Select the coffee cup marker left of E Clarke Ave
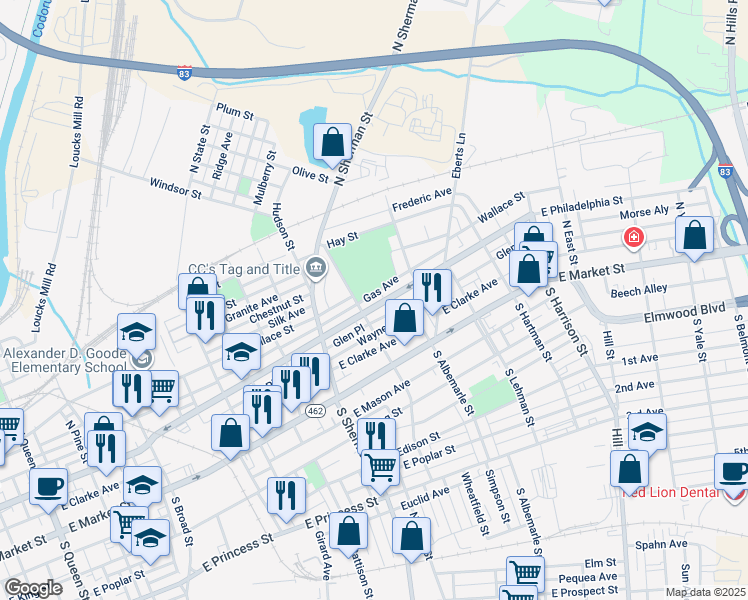 48,489
